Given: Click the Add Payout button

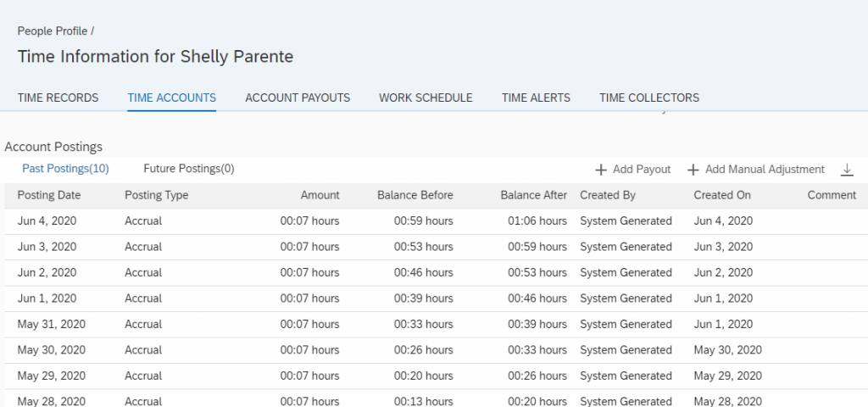Looking at the screenshot, I should (632, 170).
